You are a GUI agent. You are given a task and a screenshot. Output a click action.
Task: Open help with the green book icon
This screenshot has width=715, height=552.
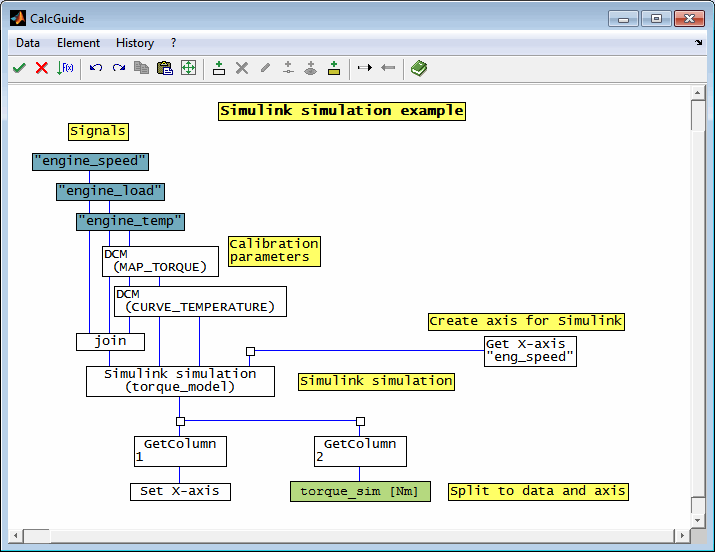click(419, 68)
